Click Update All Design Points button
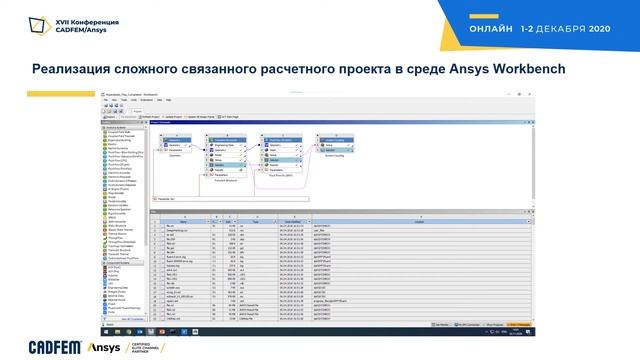640x360 pixels. pos(199,117)
